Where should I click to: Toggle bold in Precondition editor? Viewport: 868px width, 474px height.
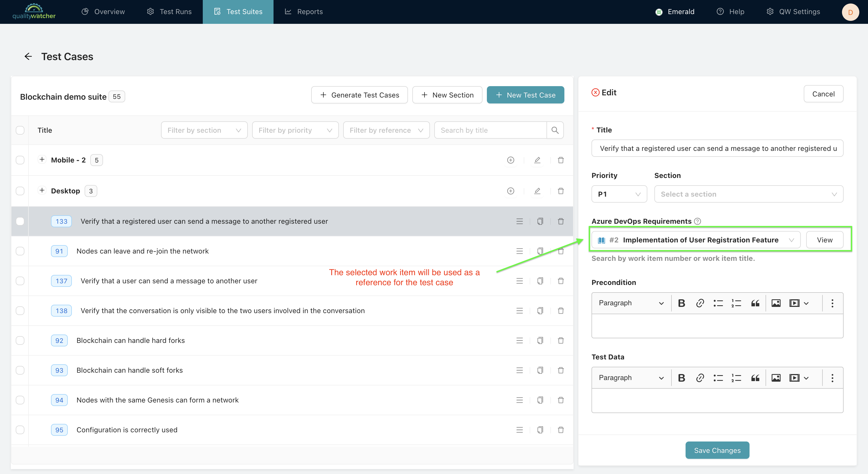coord(681,303)
